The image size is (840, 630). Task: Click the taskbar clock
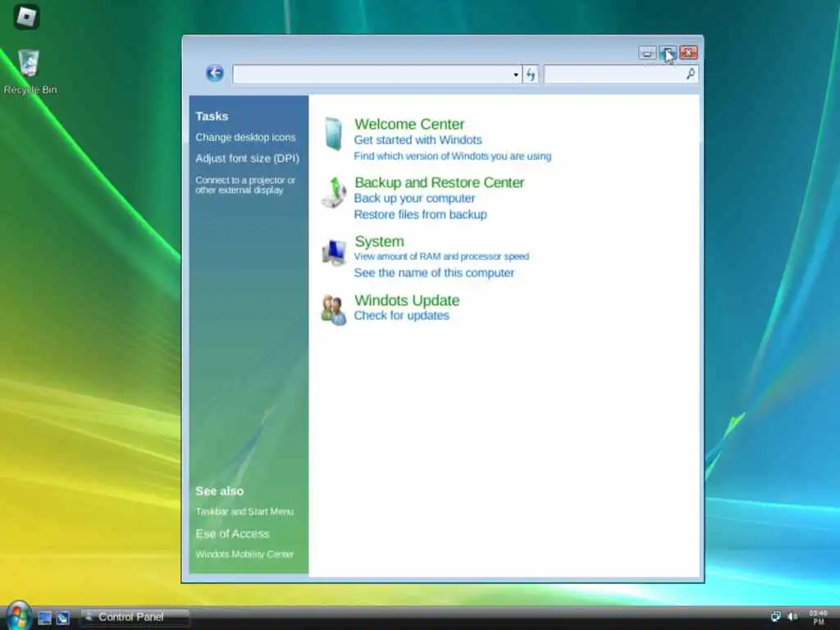coord(818,617)
